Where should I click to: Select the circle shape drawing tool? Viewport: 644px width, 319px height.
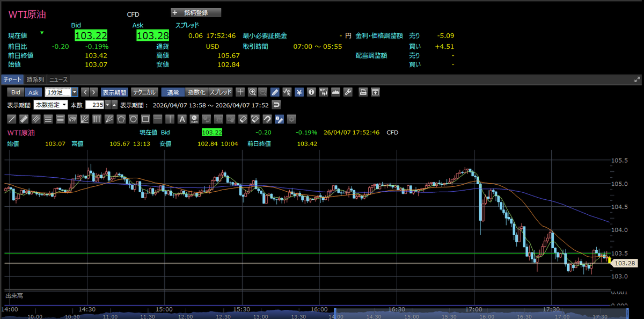(133, 119)
